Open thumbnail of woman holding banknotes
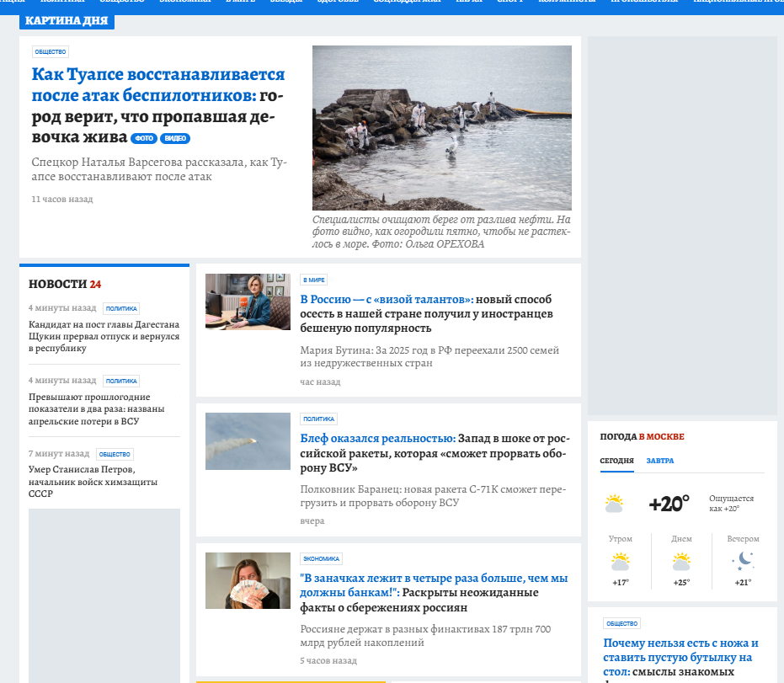This screenshot has height=683, width=784. pos(248,580)
